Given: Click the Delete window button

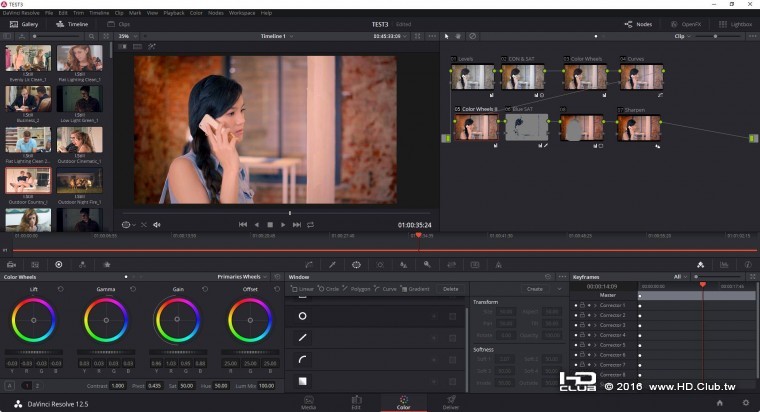Looking at the screenshot, I should 451,289.
